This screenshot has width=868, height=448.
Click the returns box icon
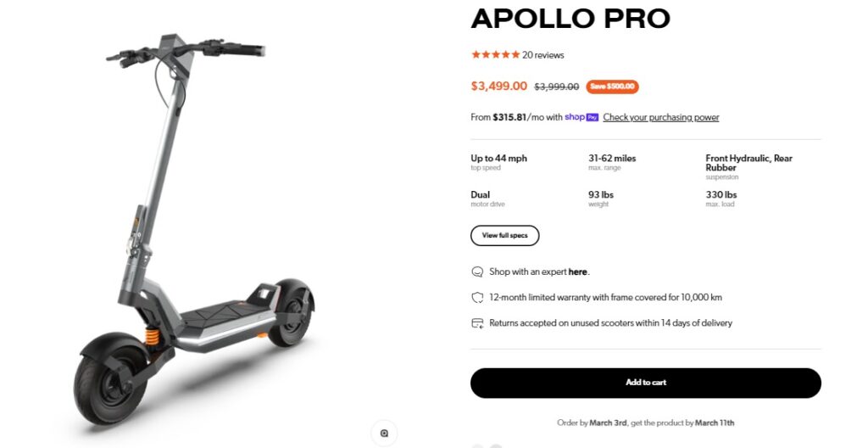477,323
